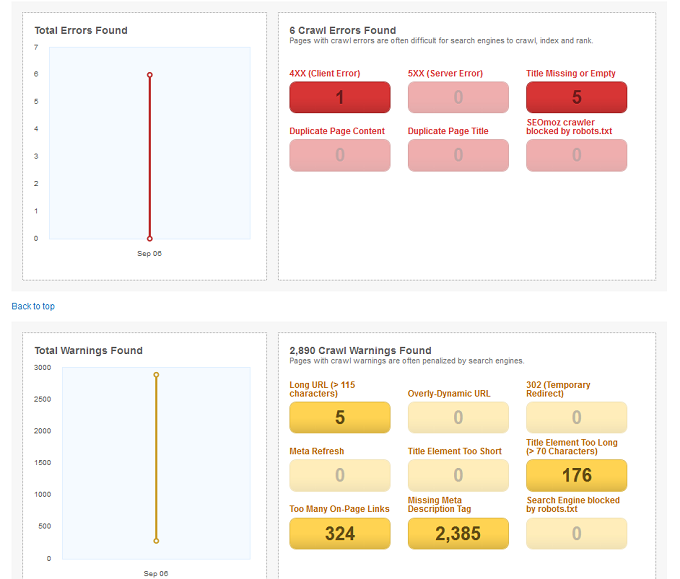Open Title Element Too Short count box
The width and height of the screenshot is (680, 579).
[x=458, y=475]
